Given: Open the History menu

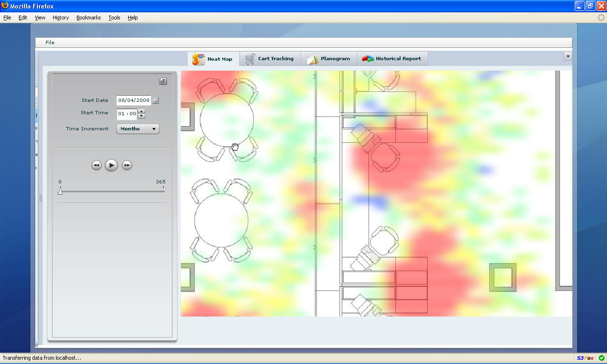Looking at the screenshot, I should [x=61, y=18].
